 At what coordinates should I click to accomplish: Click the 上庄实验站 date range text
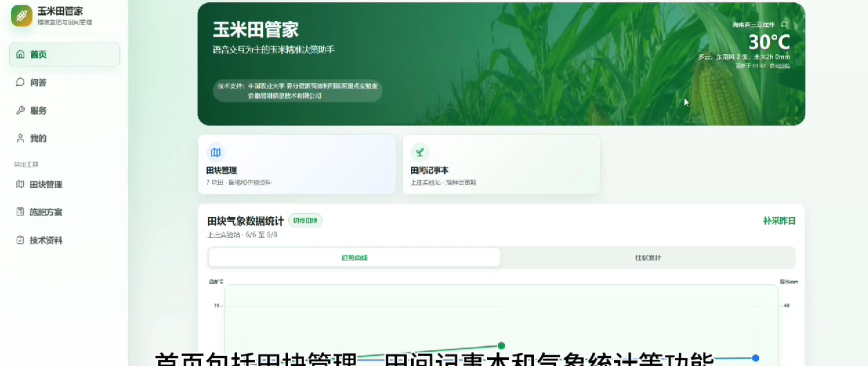point(242,235)
